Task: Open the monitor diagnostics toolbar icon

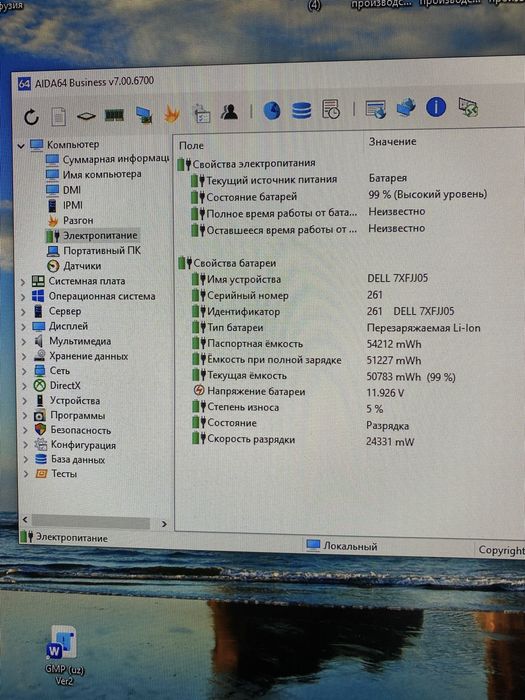Action: [144, 115]
